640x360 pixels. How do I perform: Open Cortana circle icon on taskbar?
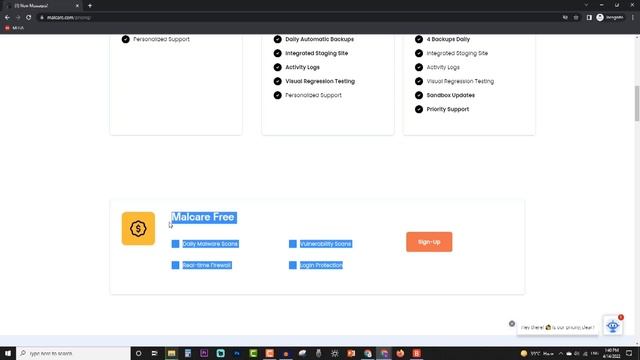tap(138, 353)
